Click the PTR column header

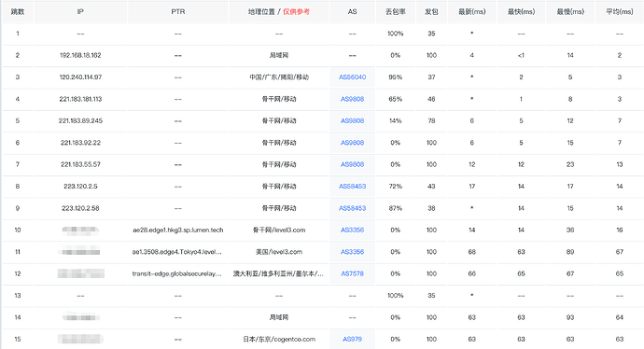coord(178,11)
